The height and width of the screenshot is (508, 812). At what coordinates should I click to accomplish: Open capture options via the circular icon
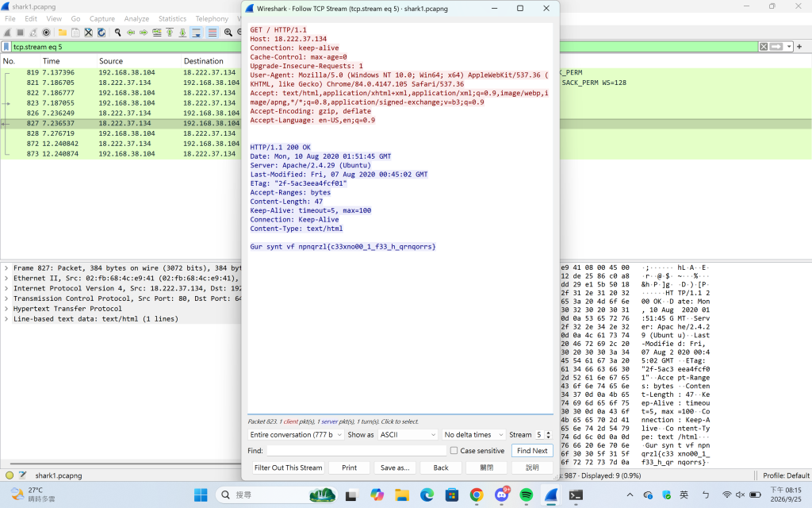point(46,32)
